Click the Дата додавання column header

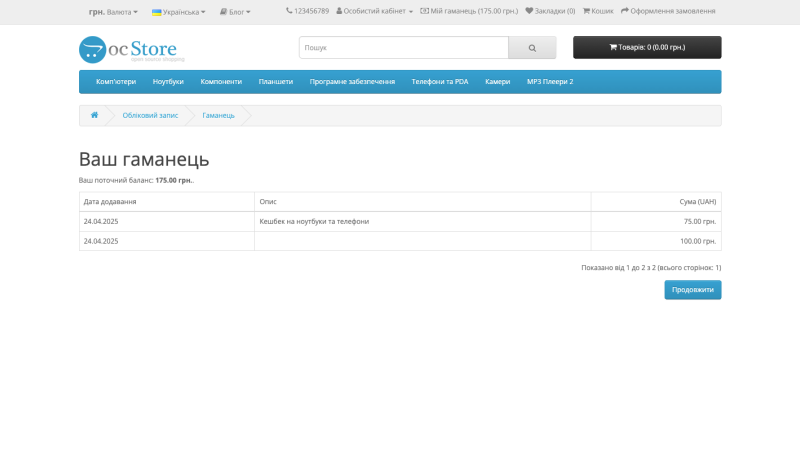(167, 202)
